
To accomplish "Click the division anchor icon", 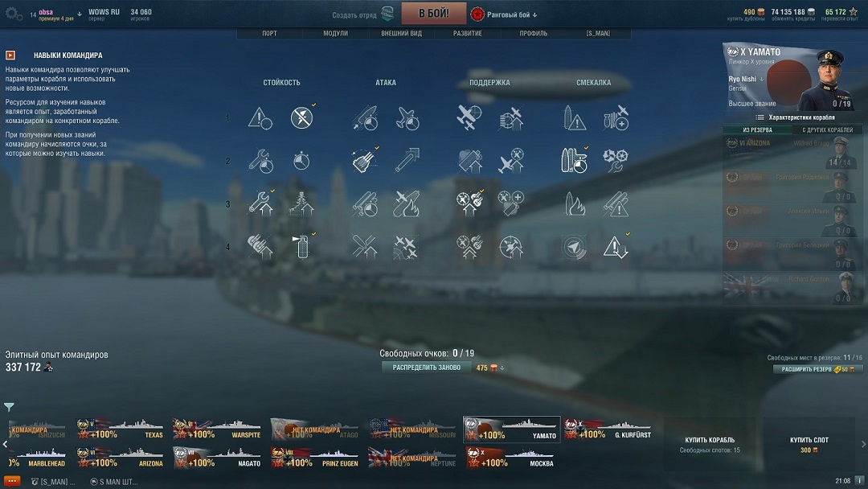I will click(x=387, y=14).
